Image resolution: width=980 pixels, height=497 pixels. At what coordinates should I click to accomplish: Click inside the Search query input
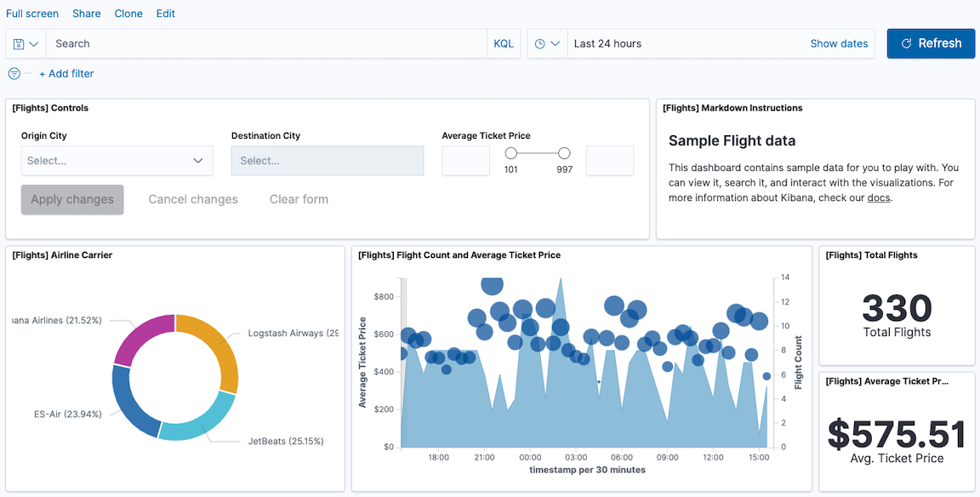point(255,43)
